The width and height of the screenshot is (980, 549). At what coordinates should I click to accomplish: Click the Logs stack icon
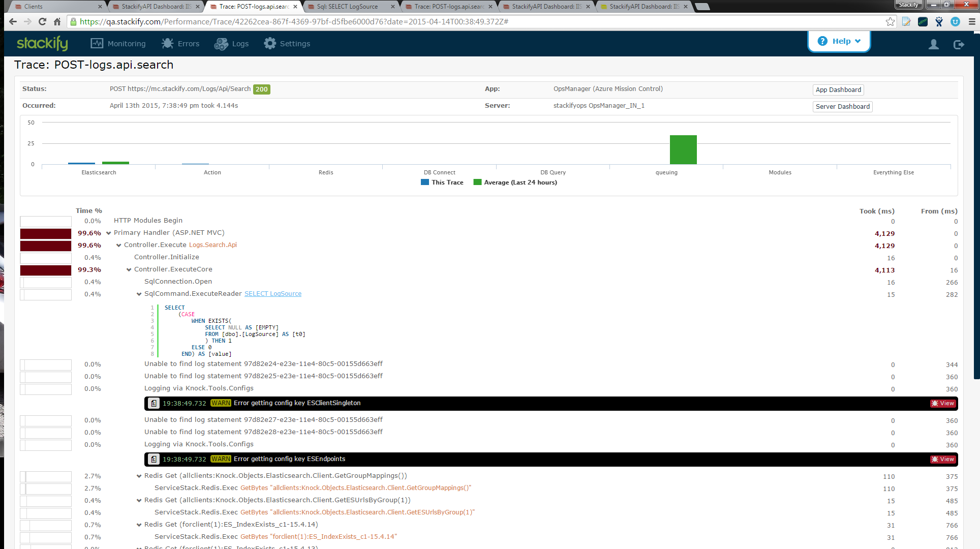pos(221,44)
